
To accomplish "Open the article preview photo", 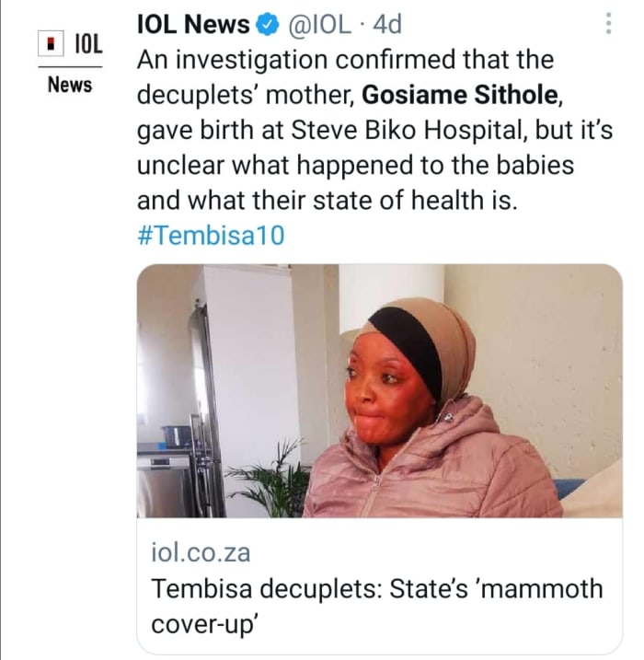I will (379, 390).
